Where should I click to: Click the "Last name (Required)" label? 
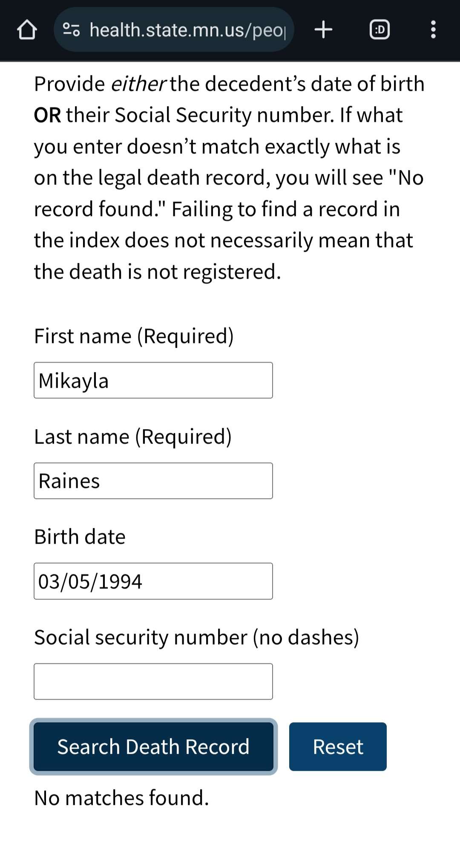pyautogui.click(x=133, y=437)
